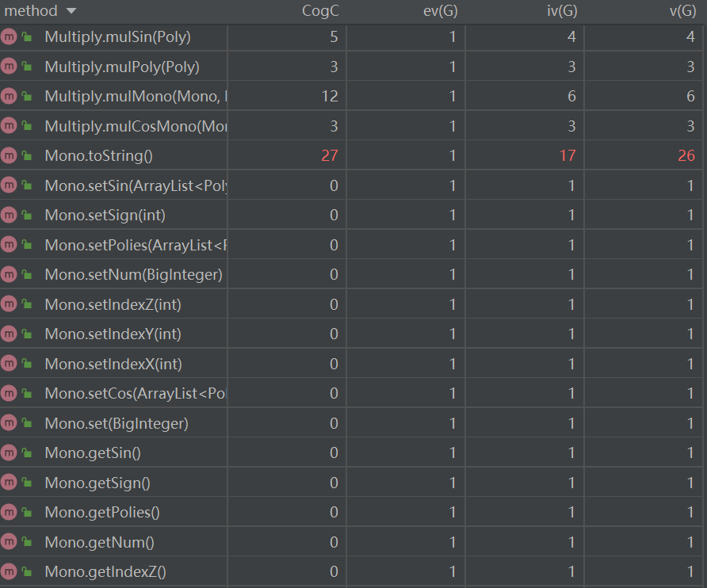Click ev(G) value 1 for Multiply.mulPoly
Screen dimensions: 707x588
point(453,67)
